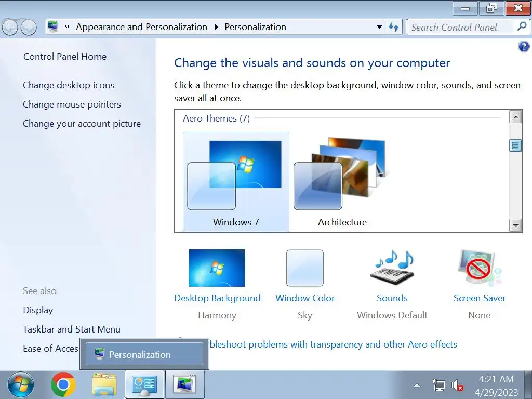Click the Desktop Background text link
532x399 pixels.
(x=218, y=298)
